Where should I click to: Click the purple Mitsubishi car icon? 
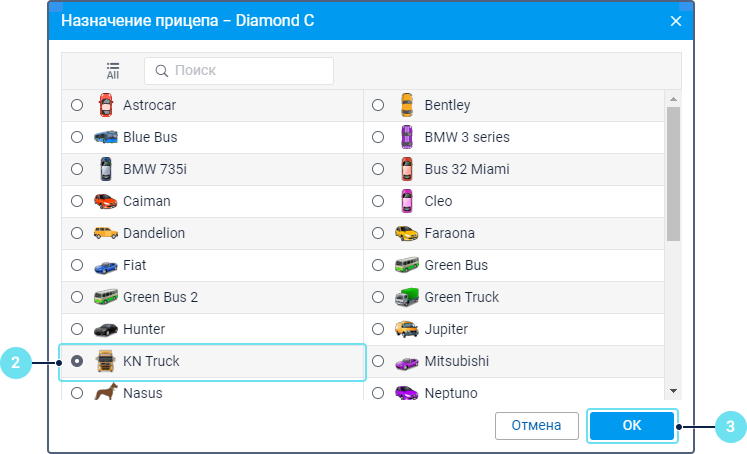click(406, 361)
